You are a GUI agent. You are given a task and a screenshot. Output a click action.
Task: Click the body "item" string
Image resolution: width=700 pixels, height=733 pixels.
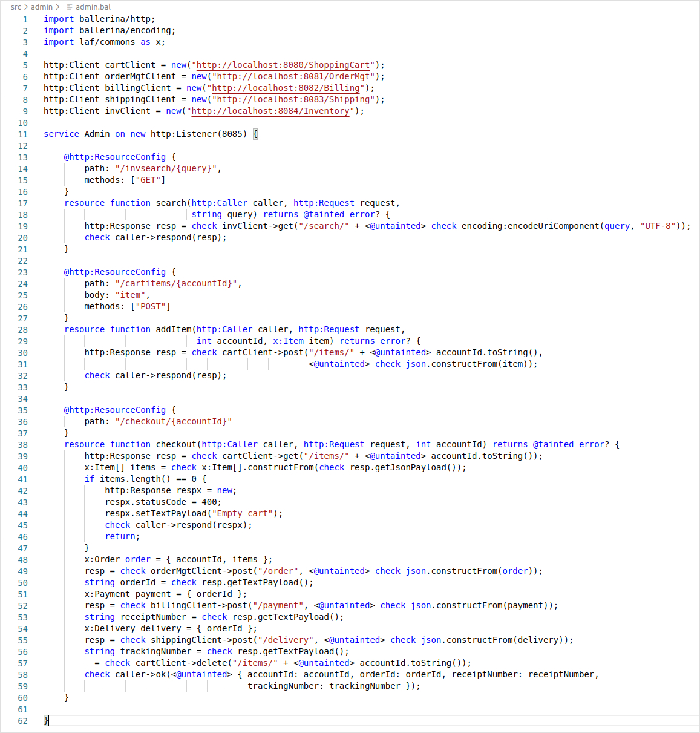point(130,295)
